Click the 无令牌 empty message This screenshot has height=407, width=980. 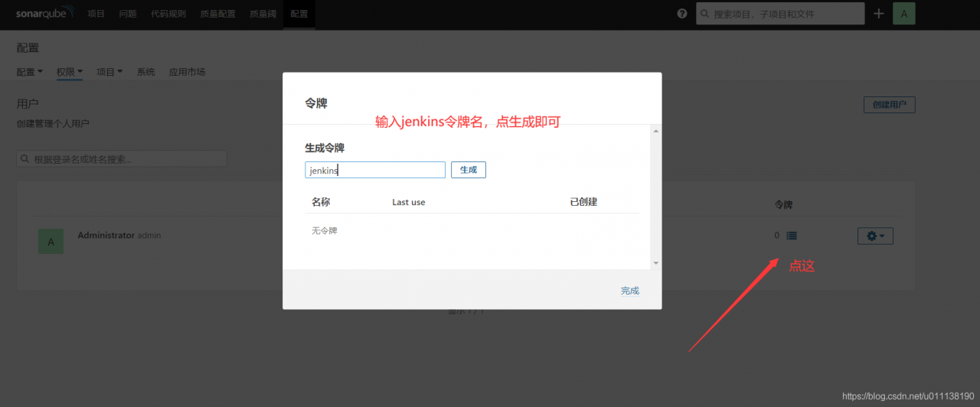pos(325,230)
